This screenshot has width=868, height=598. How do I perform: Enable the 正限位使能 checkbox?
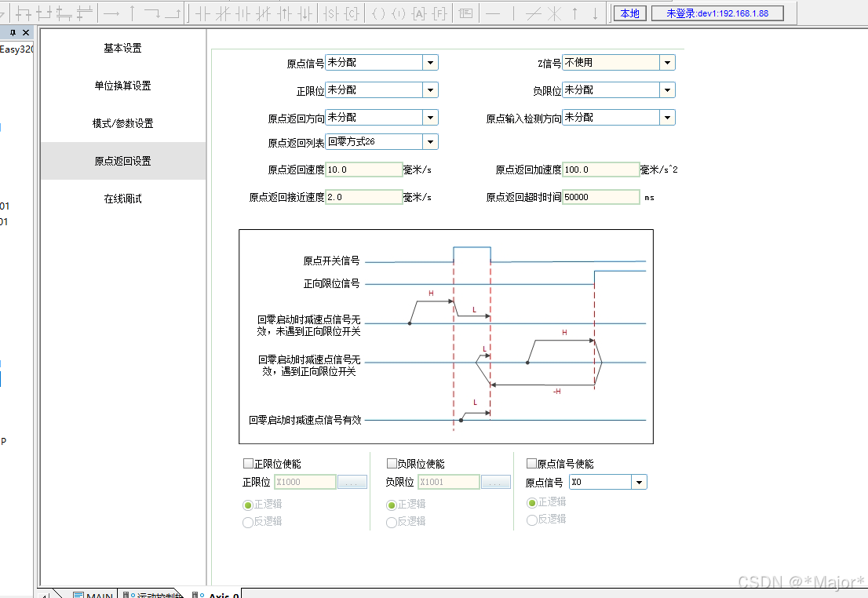(248, 464)
